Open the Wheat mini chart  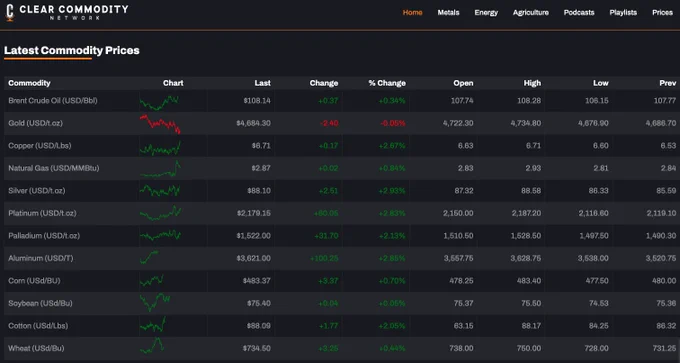click(152, 345)
